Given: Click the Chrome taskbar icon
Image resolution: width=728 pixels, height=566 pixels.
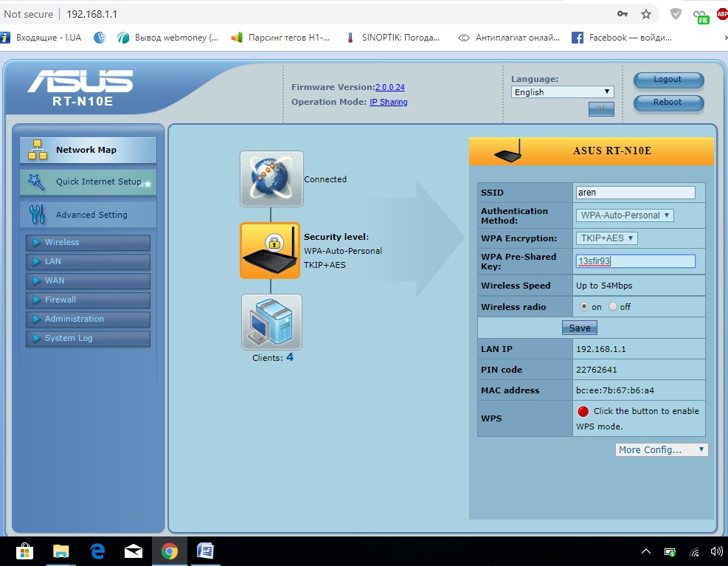Looking at the screenshot, I should (x=170, y=551).
